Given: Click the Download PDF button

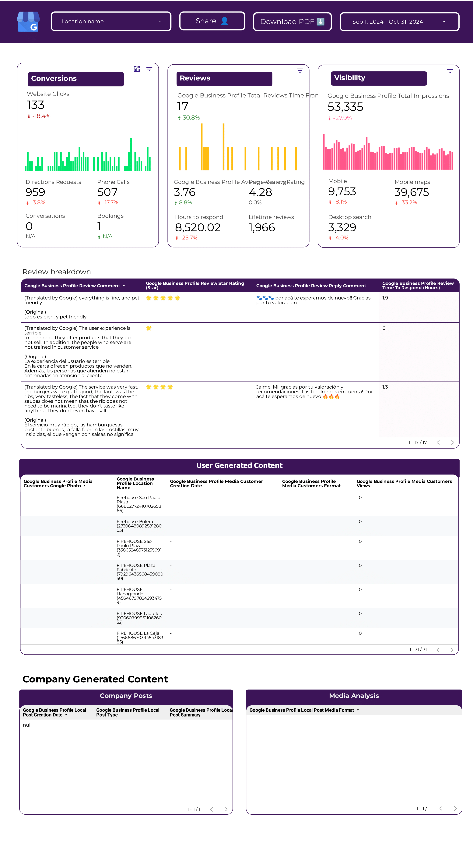Looking at the screenshot, I should coord(292,22).
